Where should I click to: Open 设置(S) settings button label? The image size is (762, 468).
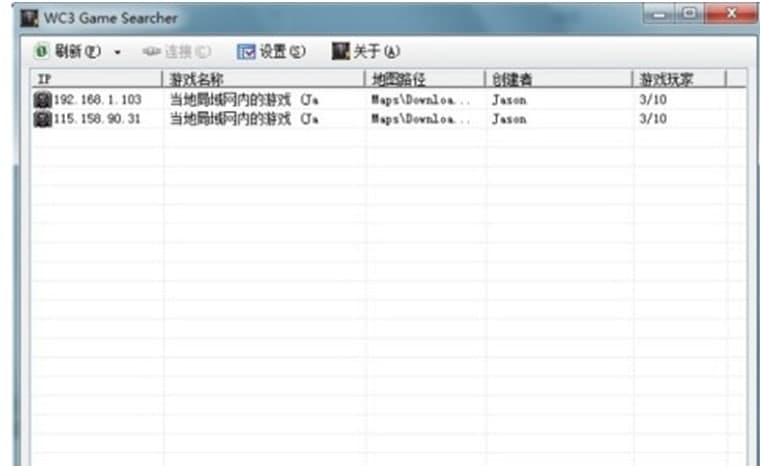pyautogui.click(x=282, y=51)
